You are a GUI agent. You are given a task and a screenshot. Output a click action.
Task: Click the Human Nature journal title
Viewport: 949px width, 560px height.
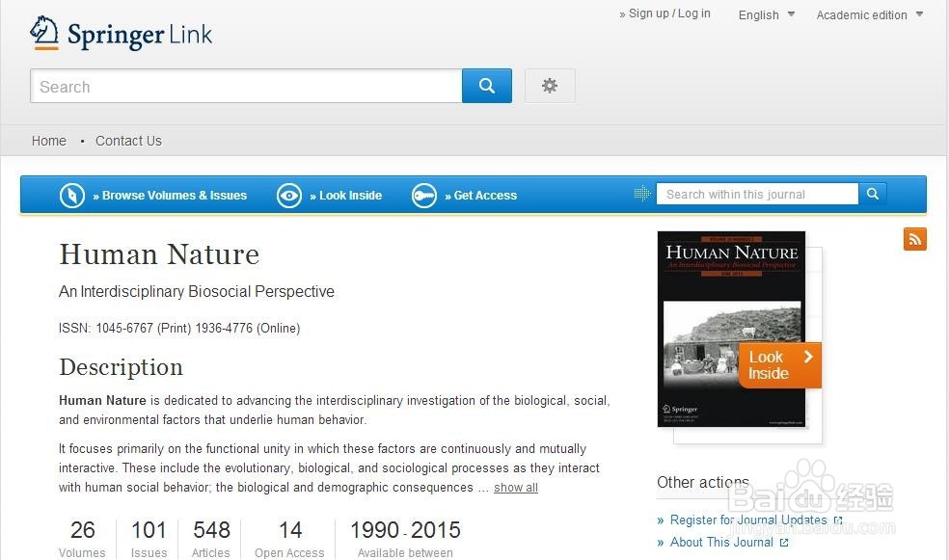(159, 254)
